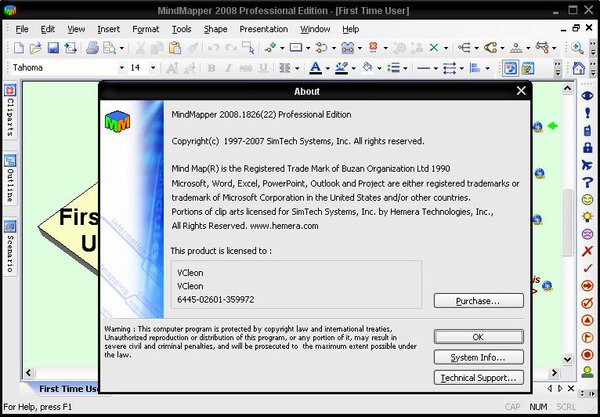Click the Home icon in toolbar

(579, 68)
